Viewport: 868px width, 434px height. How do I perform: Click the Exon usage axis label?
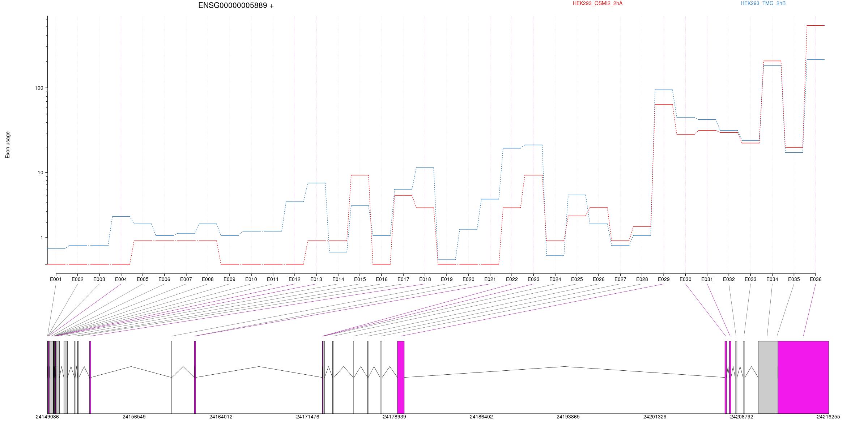(8, 145)
